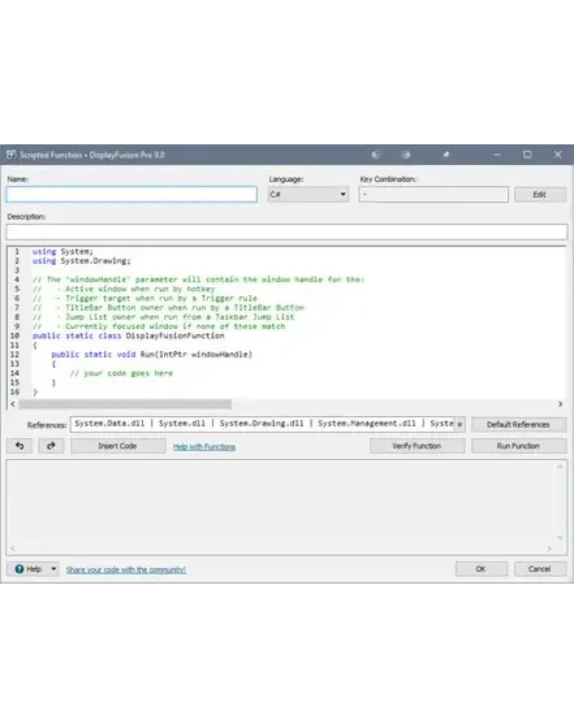
Task: Click the blue Help question mark icon
Action: pos(20,569)
